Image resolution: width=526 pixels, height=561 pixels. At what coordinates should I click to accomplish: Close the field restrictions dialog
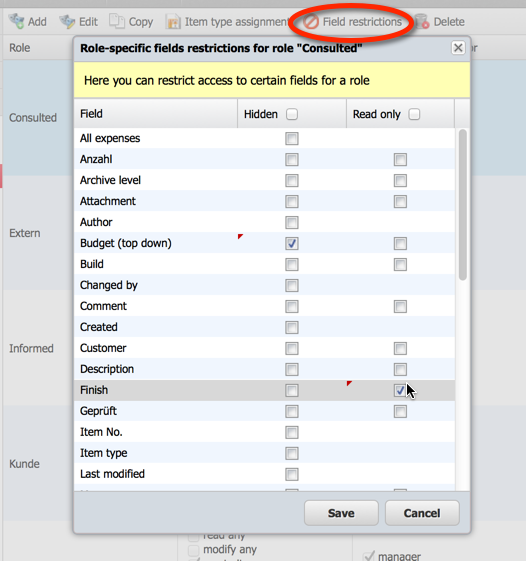pos(458,48)
